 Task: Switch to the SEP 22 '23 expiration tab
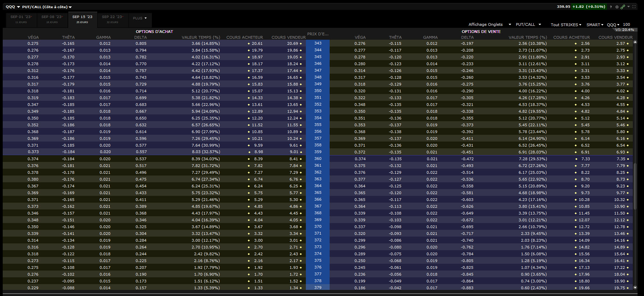(112, 19)
